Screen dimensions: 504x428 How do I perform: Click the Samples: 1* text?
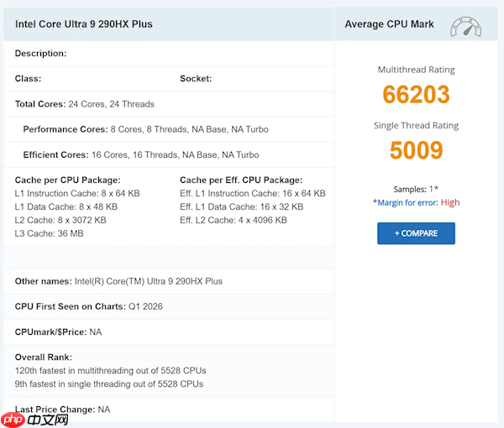coord(416,189)
